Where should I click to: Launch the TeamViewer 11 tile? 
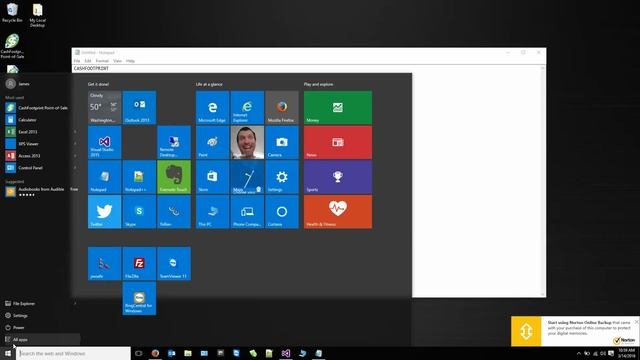174,263
